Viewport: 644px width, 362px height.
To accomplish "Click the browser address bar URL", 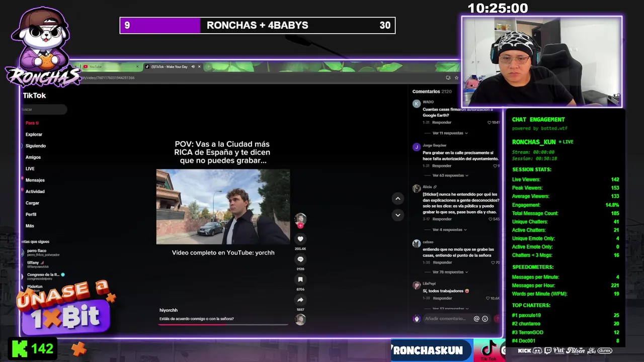I will tap(108, 78).
